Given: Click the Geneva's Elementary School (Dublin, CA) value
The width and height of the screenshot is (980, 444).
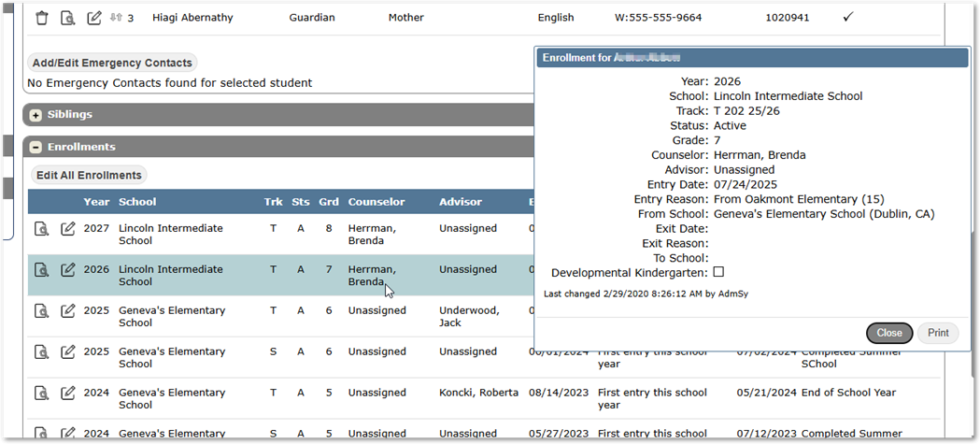Looking at the screenshot, I should click(824, 214).
